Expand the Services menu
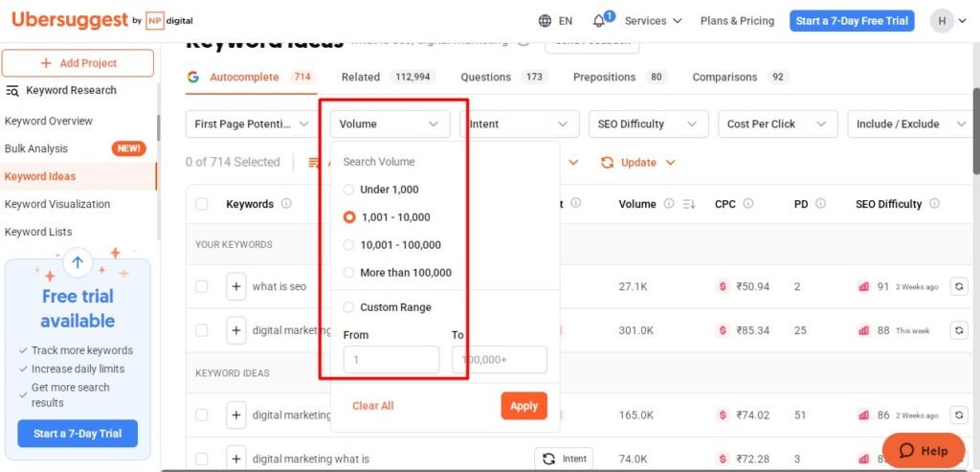The width and height of the screenshot is (980, 472). click(x=653, y=21)
